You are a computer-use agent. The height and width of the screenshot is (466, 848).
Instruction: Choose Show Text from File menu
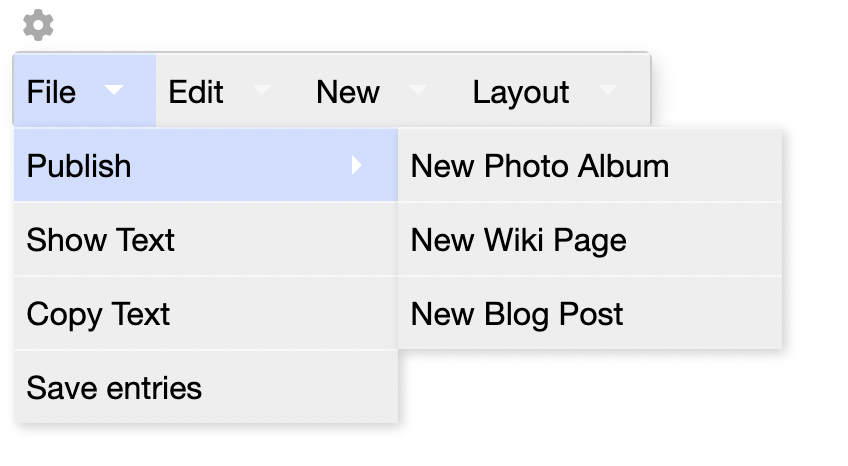(101, 240)
